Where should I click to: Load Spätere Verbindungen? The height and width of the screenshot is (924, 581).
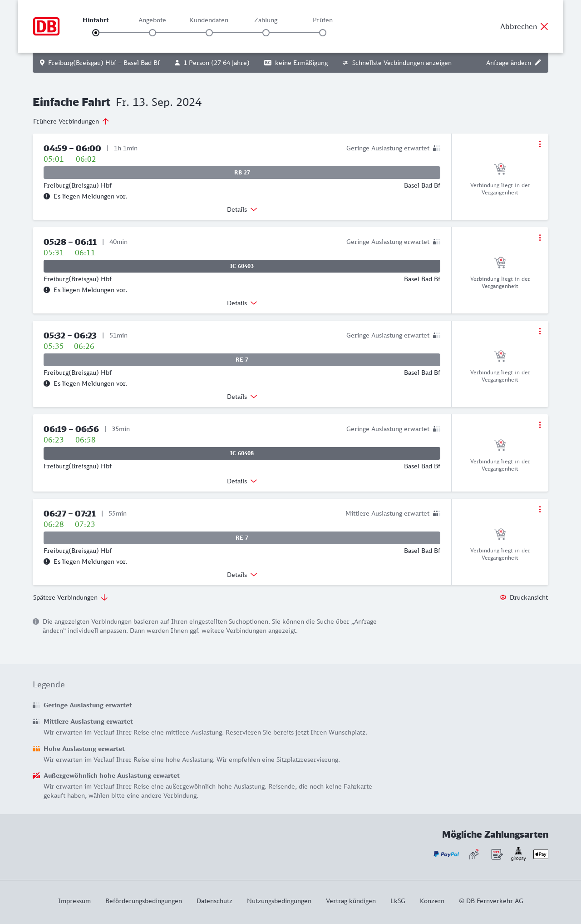(70, 597)
